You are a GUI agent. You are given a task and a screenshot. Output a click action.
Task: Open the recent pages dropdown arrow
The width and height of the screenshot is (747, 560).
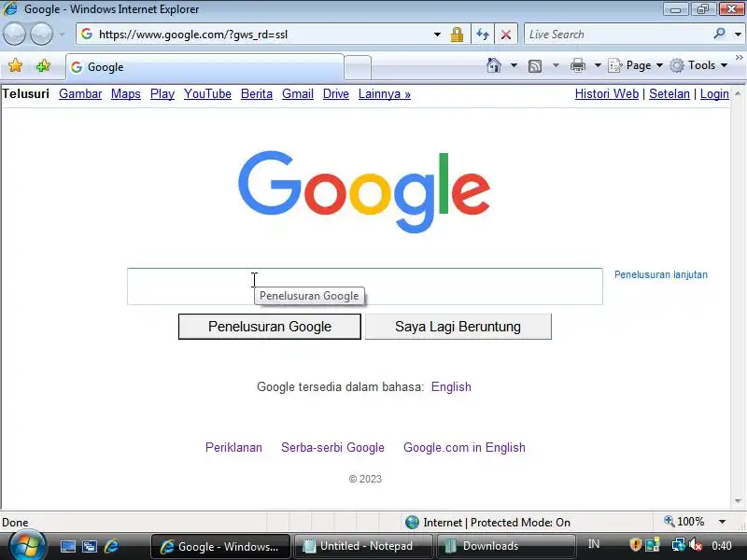point(62,35)
